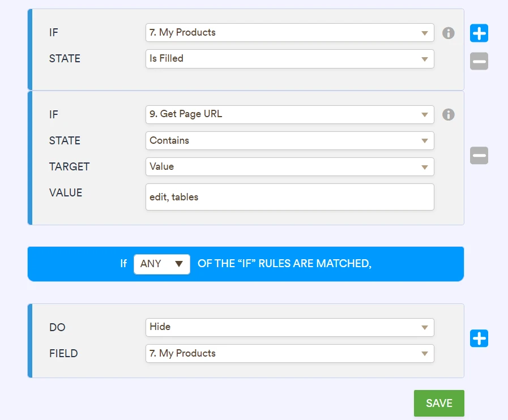Viewport: 508px width, 420px height.
Task: Click the VALUE input containing edit, tables
Action: tap(289, 197)
